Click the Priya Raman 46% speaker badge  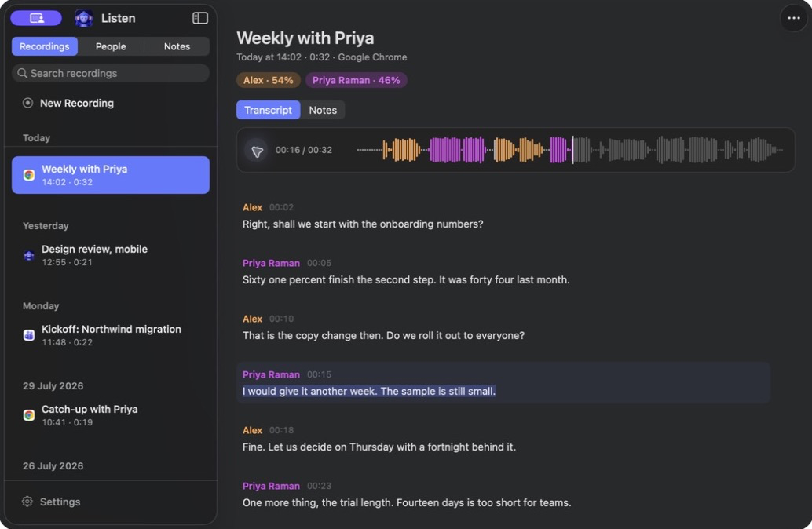(356, 80)
